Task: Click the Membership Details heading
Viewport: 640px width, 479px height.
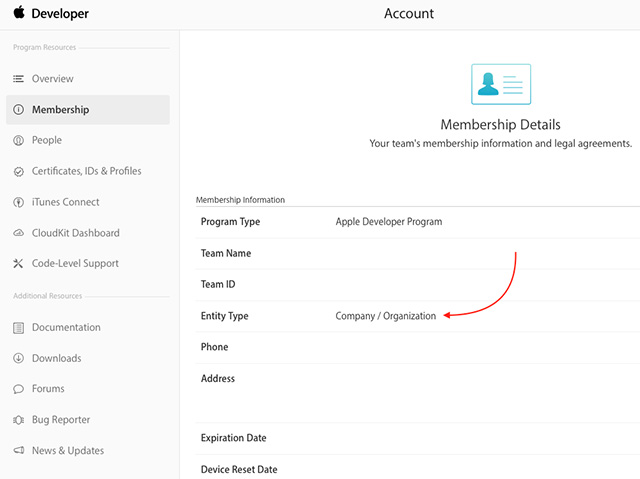Action: tap(500, 124)
